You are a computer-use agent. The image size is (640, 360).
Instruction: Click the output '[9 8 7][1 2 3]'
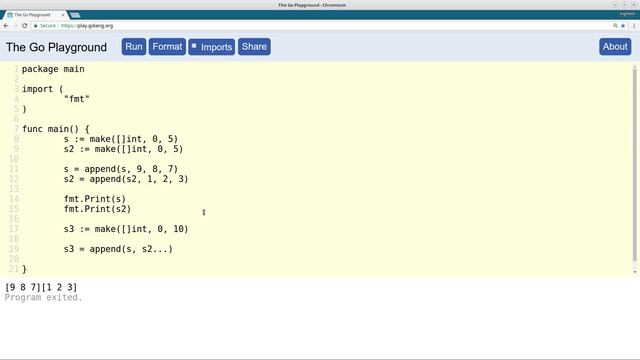(41, 287)
